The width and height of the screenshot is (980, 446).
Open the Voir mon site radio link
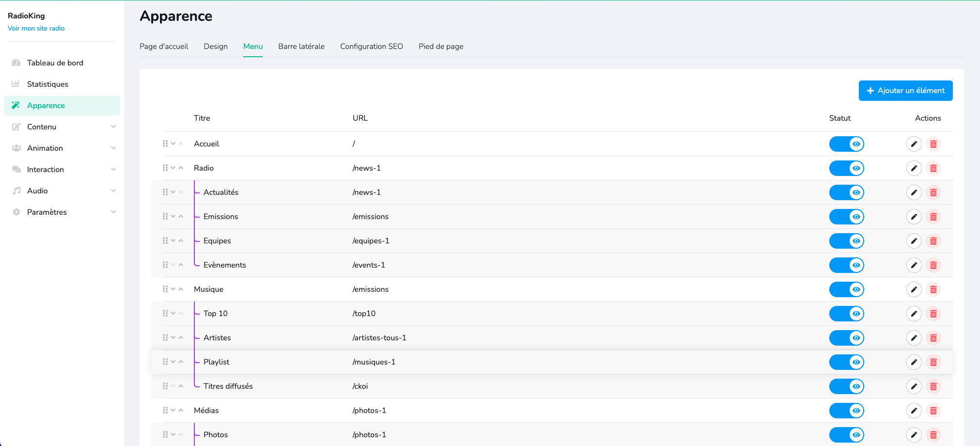[x=36, y=29]
